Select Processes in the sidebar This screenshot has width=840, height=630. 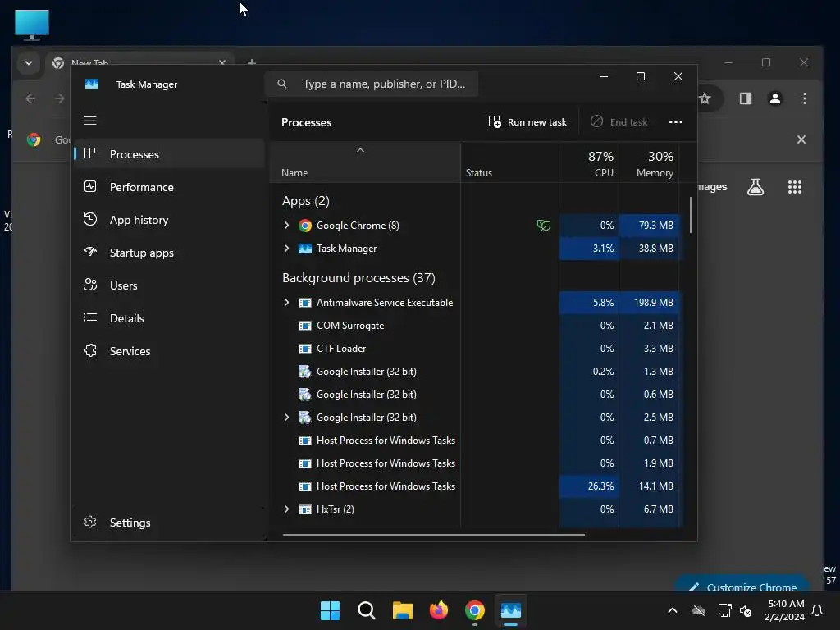[x=169, y=154]
